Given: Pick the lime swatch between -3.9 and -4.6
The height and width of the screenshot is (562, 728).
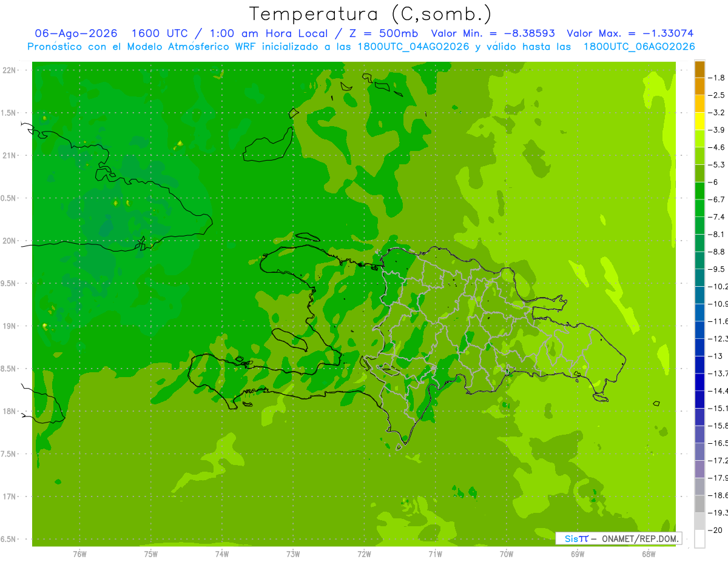Looking at the screenshot, I should tap(699, 139).
